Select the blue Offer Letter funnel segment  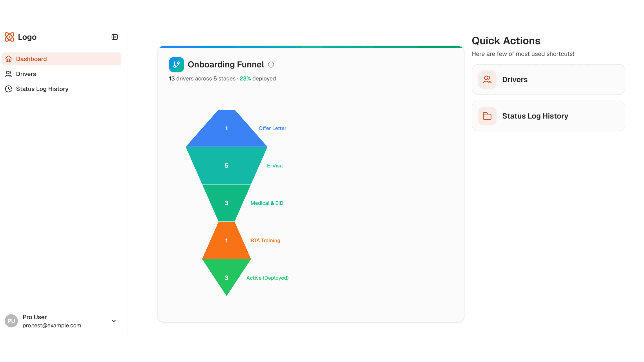click(x=226, y=128)
